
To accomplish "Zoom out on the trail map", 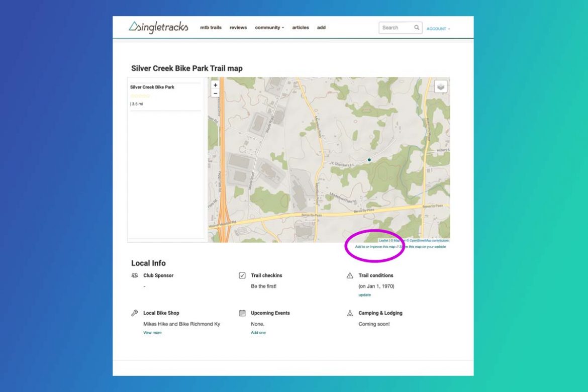I will coord(216,93).
